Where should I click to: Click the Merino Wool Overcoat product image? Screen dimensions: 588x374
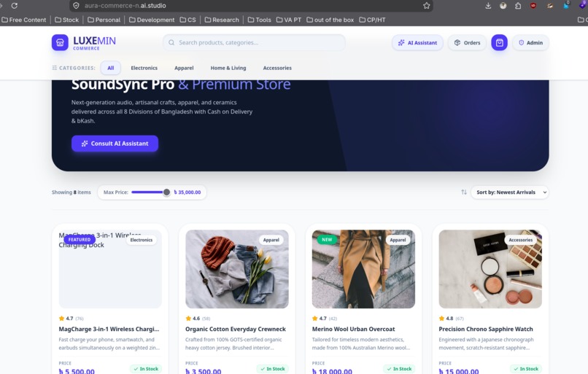[363, 269]
